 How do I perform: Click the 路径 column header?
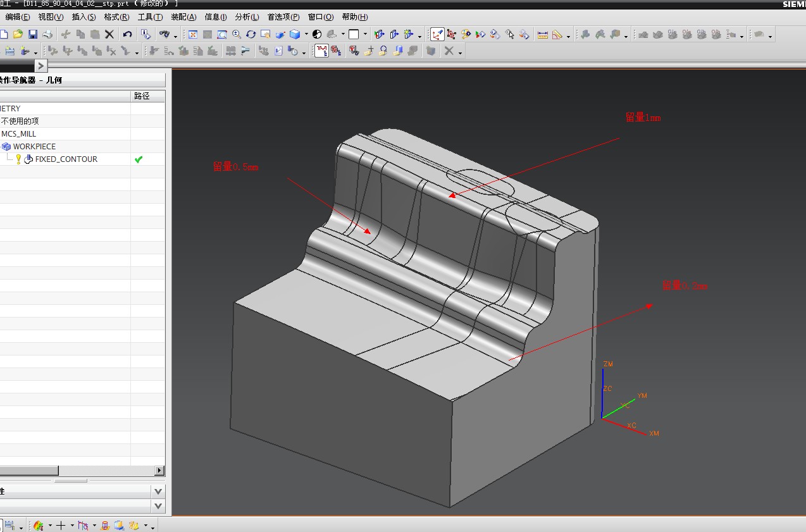[147, 96]
